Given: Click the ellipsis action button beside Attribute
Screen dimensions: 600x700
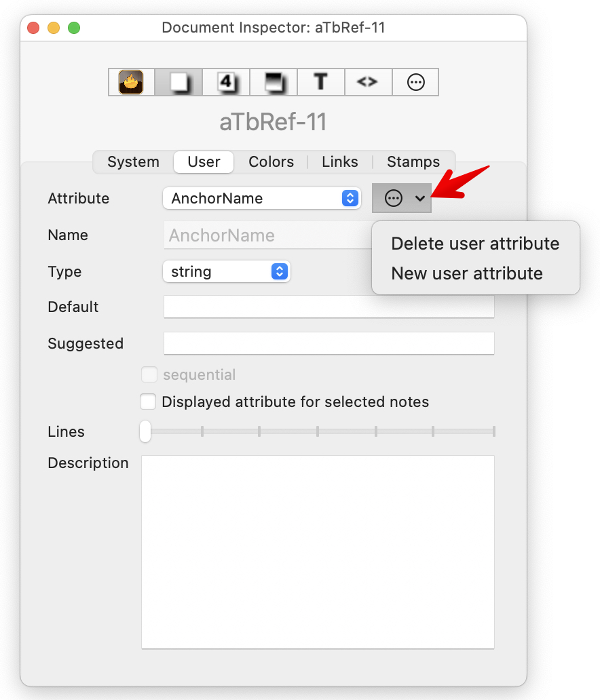Looking at the screenshot, I should [394, 198].
